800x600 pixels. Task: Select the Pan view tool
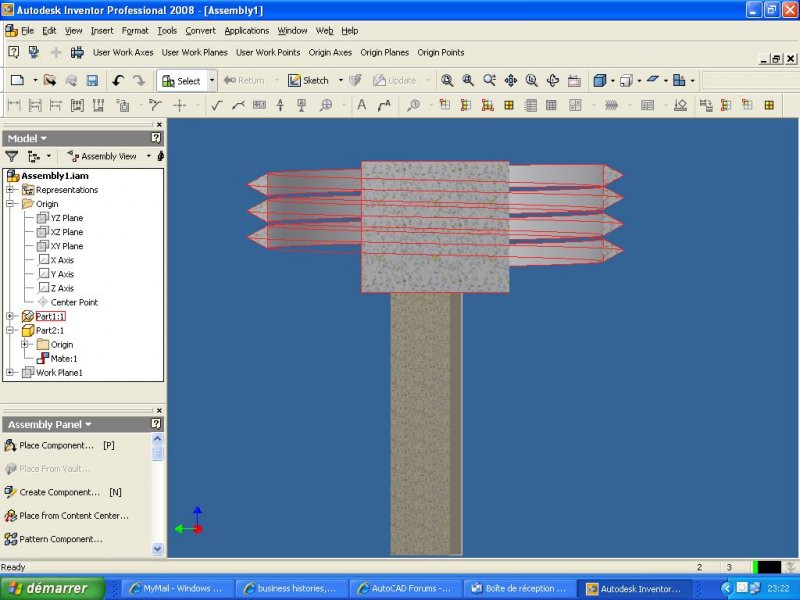click(511, 80)
